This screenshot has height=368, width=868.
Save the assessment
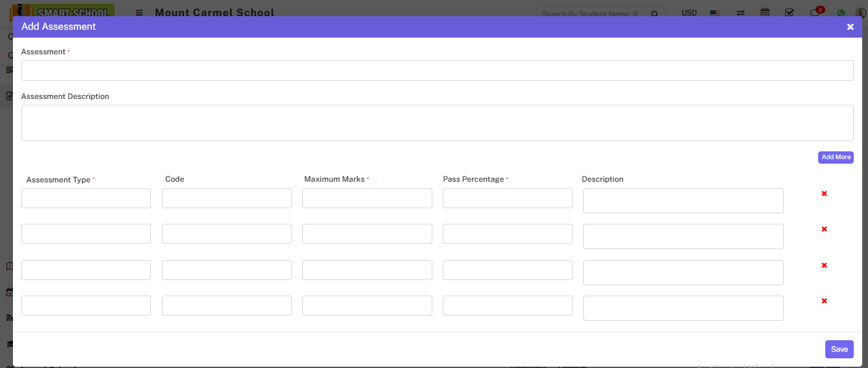[839, 349]
